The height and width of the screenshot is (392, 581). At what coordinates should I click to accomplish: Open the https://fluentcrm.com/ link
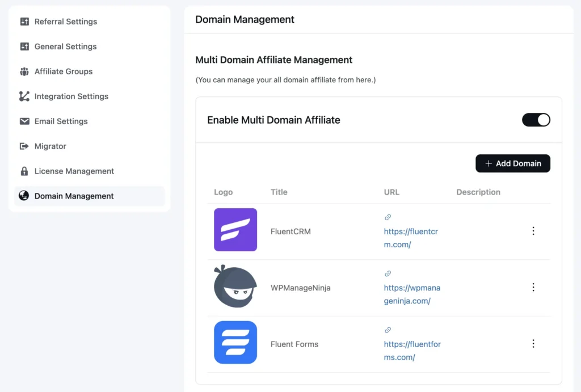click(x=411, y=238)
